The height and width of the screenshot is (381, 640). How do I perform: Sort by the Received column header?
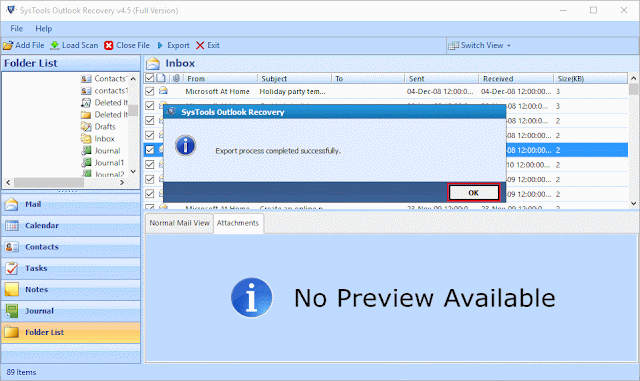click(x=516, y=78)
